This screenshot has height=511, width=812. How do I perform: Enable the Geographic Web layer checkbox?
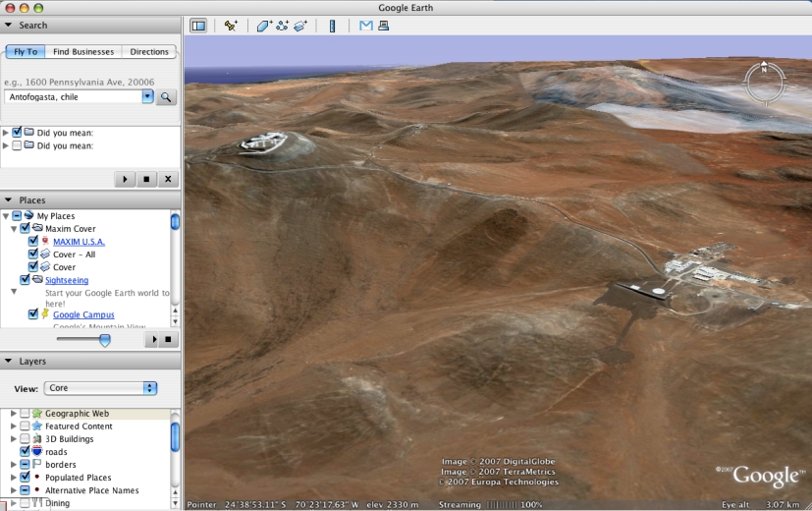tap(25, 413)
